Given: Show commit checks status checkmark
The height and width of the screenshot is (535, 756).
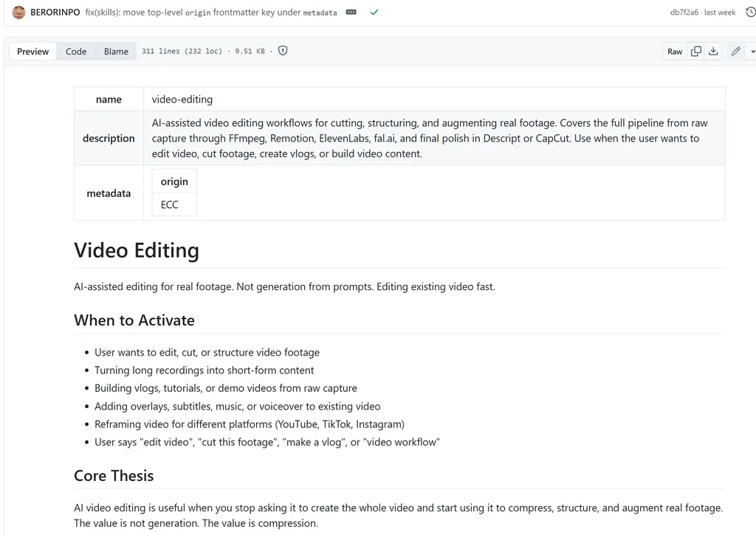Looking at the screenshot, I should point(374,13).
